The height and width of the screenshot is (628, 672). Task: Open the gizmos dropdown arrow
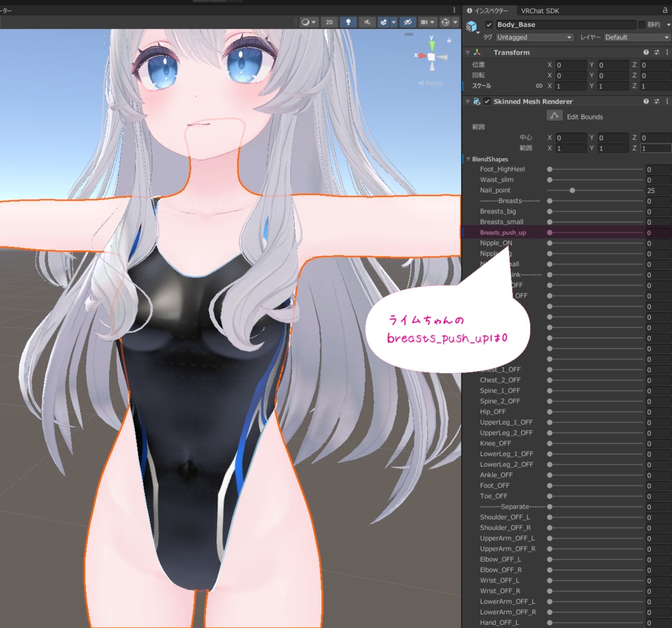point(455,22)
